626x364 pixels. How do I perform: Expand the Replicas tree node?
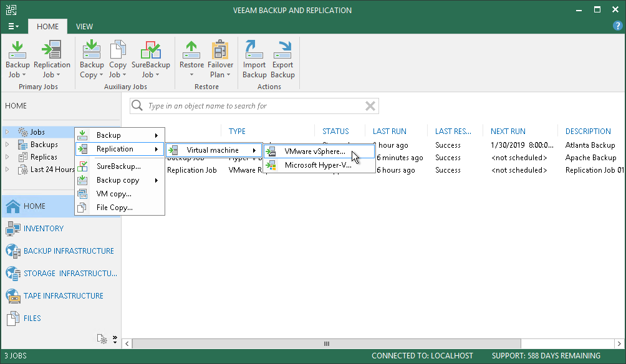(7, 157)
